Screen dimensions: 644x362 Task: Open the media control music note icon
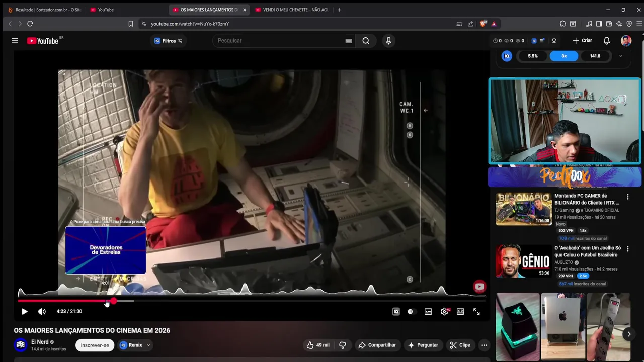click(589, 24)
